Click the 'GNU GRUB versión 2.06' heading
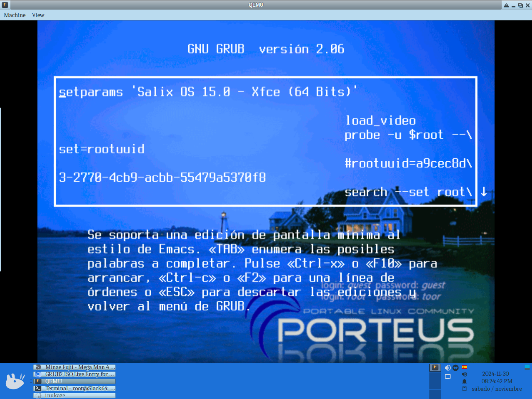Screen dimensions: 532x399 pos(266,49)
